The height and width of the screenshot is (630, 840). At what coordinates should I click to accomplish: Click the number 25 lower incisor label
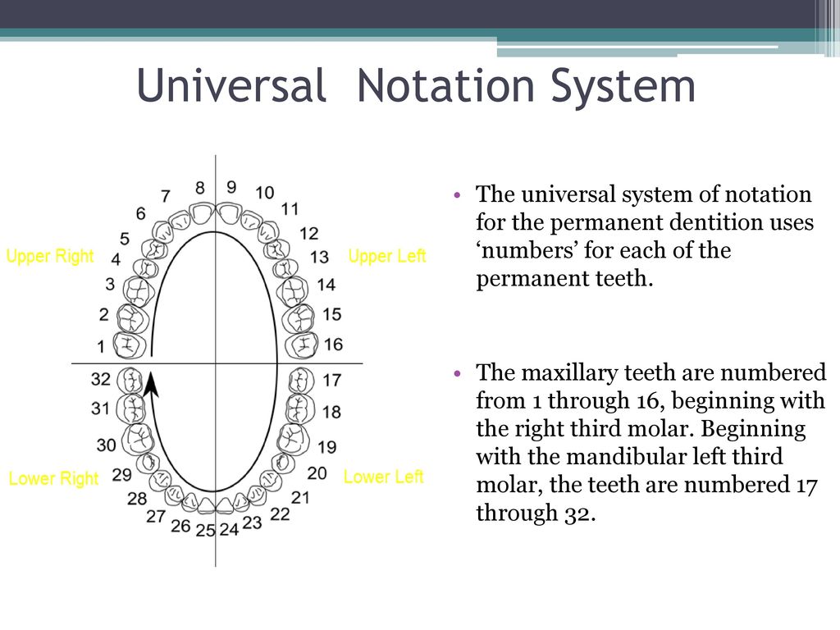pos(205,531)
